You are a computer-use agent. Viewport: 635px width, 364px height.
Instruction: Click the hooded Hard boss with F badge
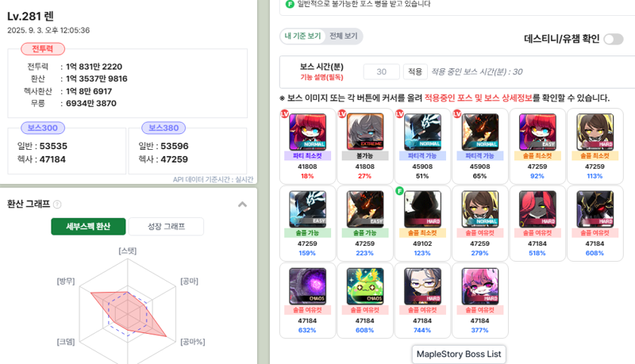click(x=422, y=209)
